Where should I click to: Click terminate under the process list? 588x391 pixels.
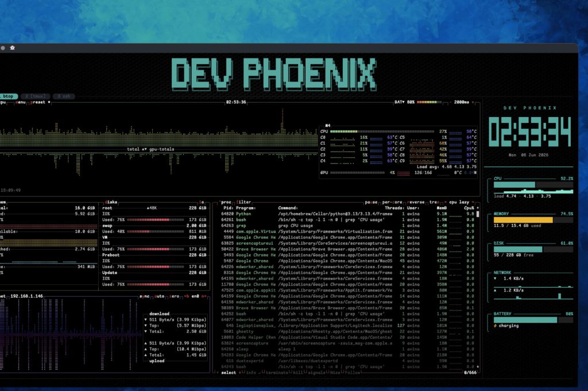click(277, 373)
